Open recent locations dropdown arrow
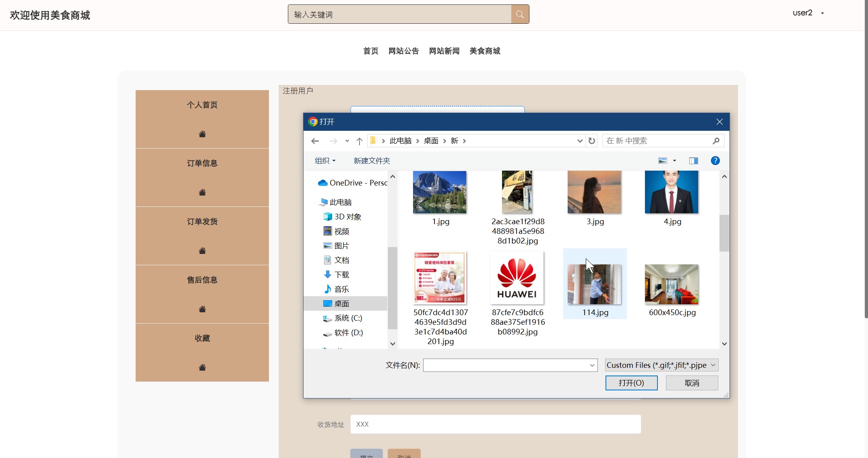The height and width of the screenshot is (458, 868). (347, 141)
